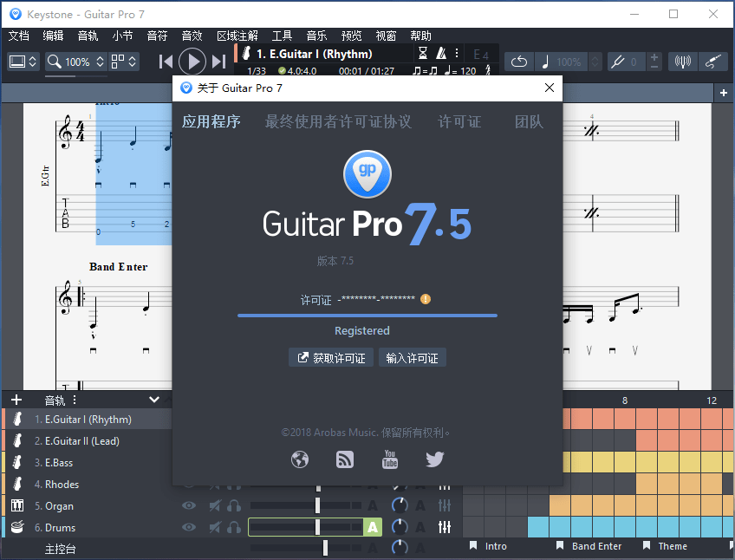The width and height of the screenshot is (735, 560).
Task: Click the 输入许可证 button
Action: click(412, 357)
